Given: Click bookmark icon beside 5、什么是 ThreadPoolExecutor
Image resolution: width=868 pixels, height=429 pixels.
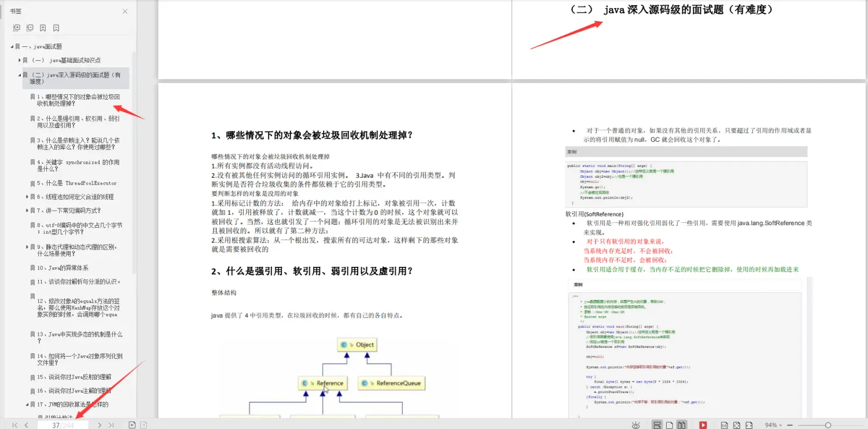Looking at the screenshot, I should click(33, 183).
